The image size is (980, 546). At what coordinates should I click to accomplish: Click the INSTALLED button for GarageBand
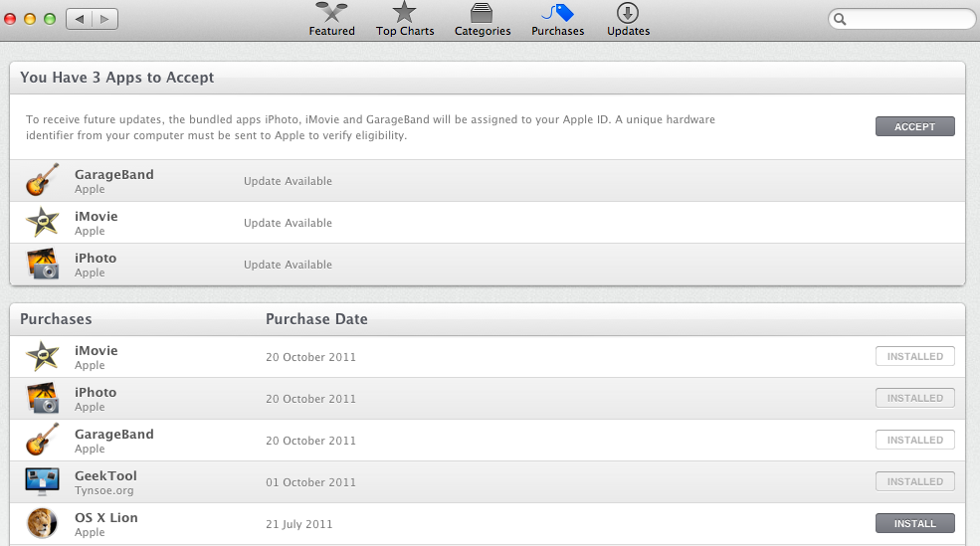click(x=915, y=440)
